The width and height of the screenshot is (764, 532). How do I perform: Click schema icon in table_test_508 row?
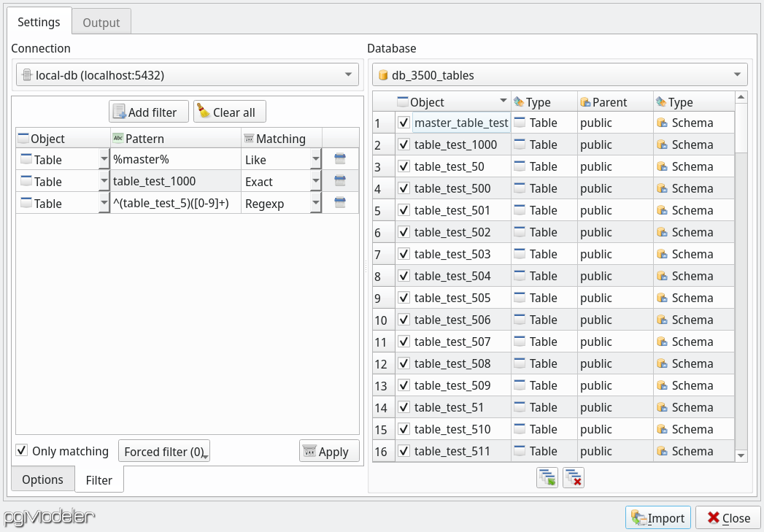[x=662, y=363]
